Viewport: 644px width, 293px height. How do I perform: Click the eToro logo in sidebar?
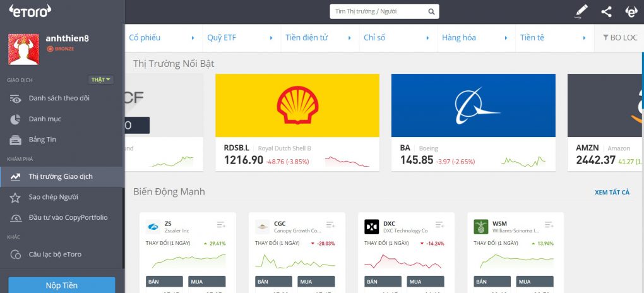pos(30,11)
